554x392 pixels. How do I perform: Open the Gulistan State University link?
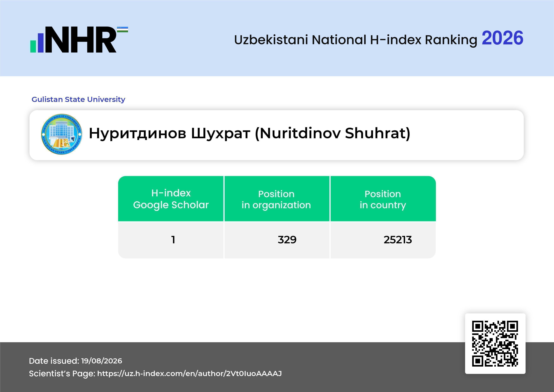pos(78,99)
